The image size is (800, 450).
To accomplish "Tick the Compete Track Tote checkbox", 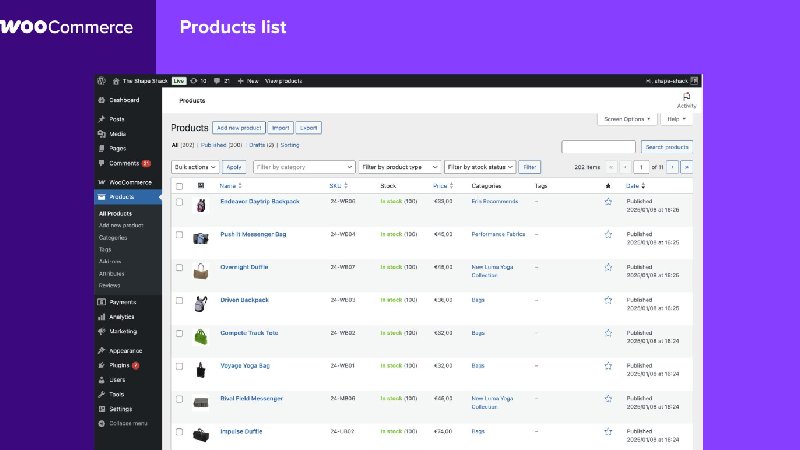I will [179, 333].
